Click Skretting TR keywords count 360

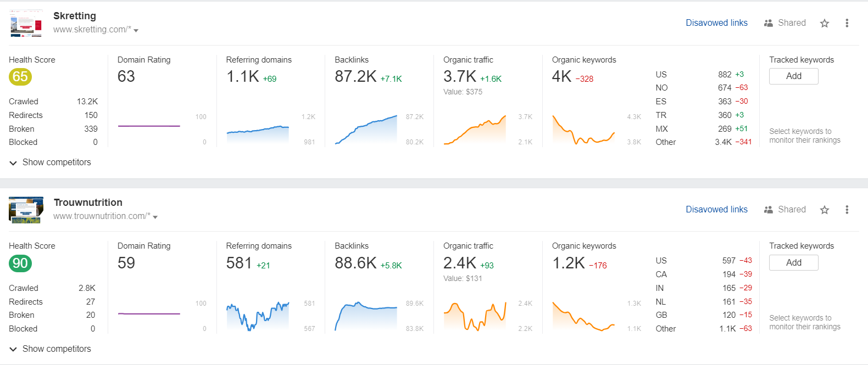coord(725,115)
